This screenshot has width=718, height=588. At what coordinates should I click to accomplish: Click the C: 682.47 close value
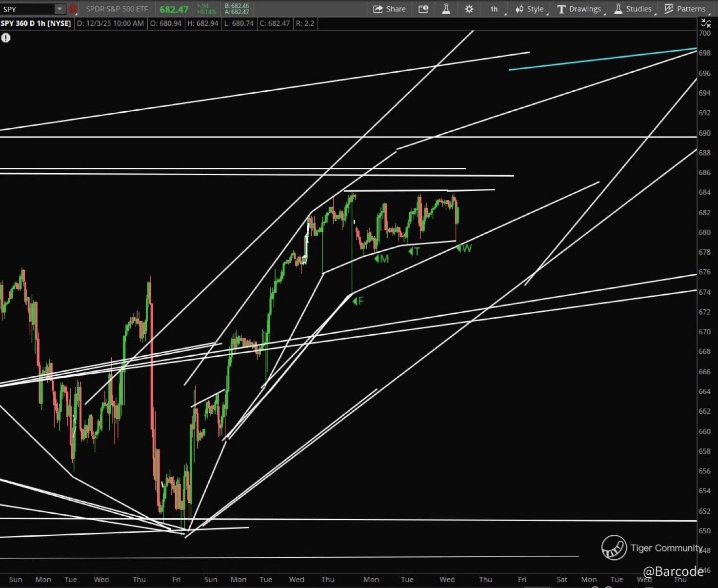pos(275,23)
